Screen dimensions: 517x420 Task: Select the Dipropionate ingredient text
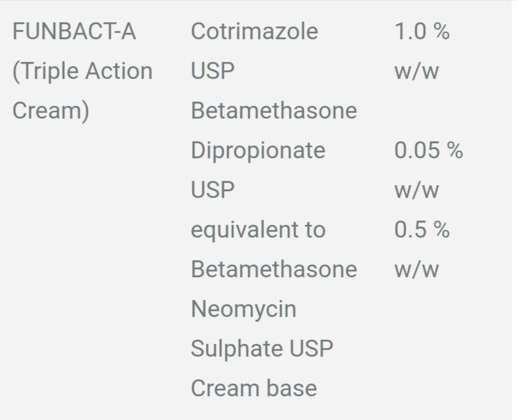[x=258, y=151]
